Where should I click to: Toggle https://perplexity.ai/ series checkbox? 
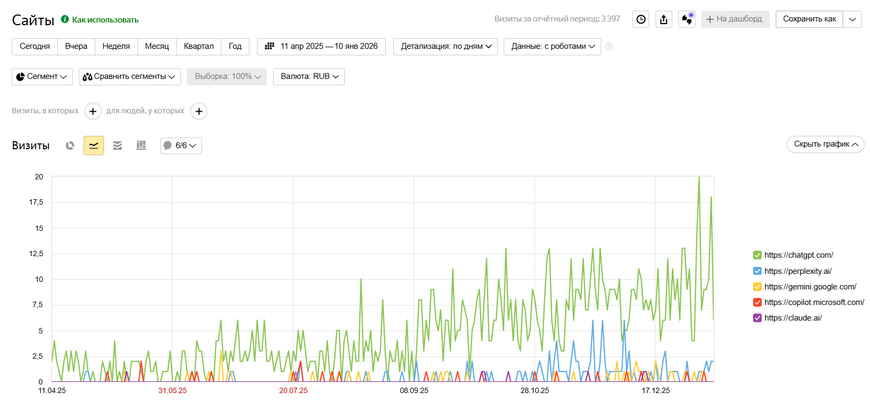point(757,271)
